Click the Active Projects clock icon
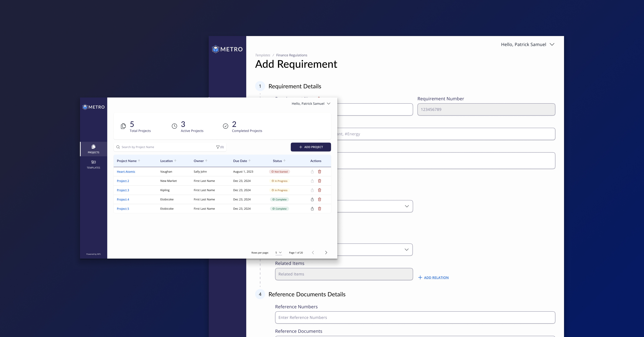 tap(174, 126)
